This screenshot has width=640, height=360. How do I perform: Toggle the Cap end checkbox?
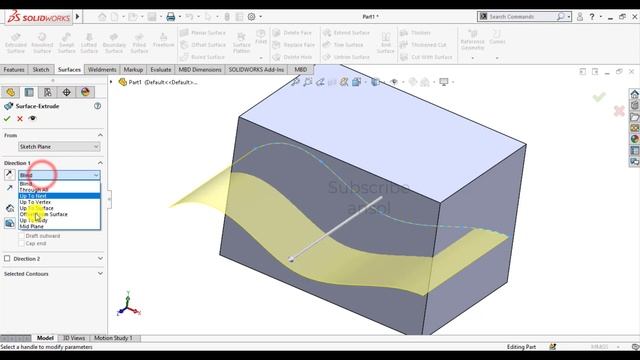22,243
